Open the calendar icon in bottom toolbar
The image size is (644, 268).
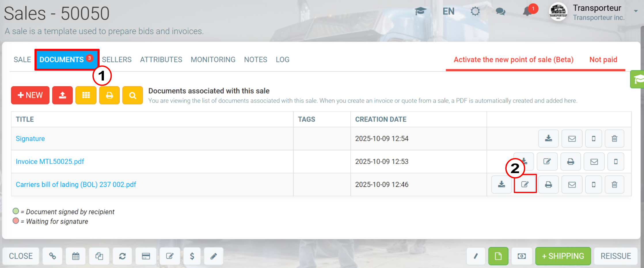(x=76, y=256)
